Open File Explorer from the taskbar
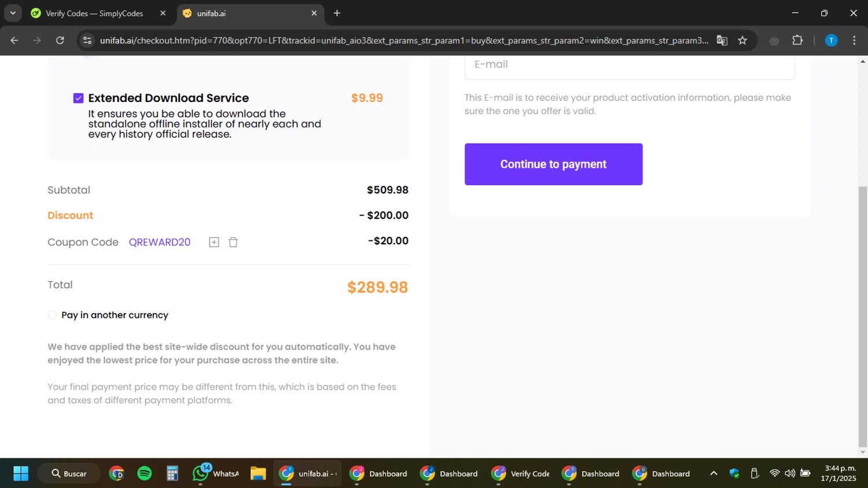 click(x=258, y=474)
